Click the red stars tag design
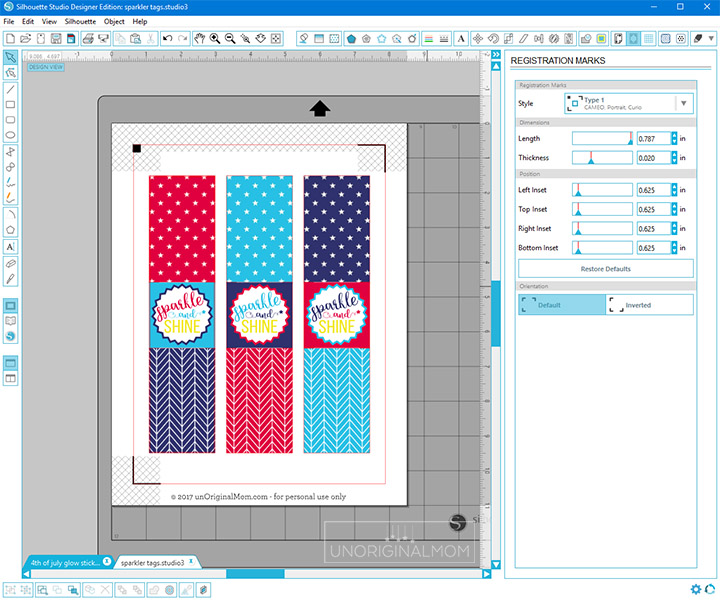 [182, 229]
